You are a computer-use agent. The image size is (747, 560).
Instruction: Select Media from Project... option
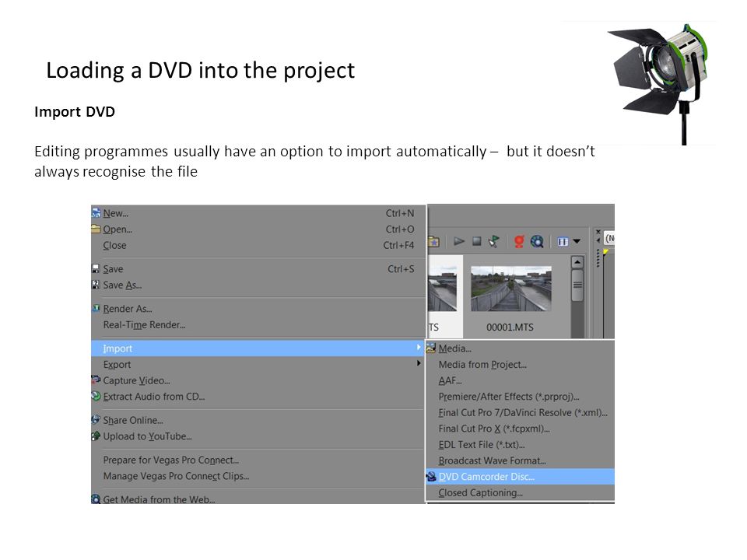click(x=521, y=364)
